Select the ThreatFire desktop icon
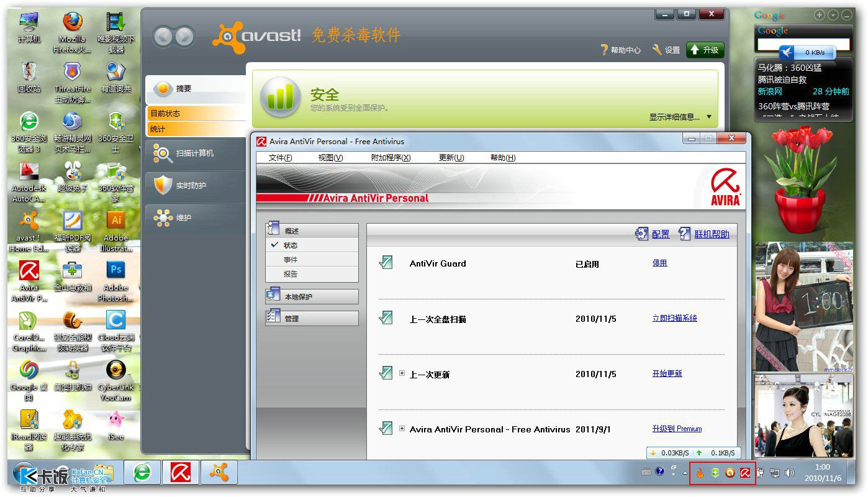Image resolution: width=868 pixels, height=497 pixels. pyautogui.click(x=73, y=82)
